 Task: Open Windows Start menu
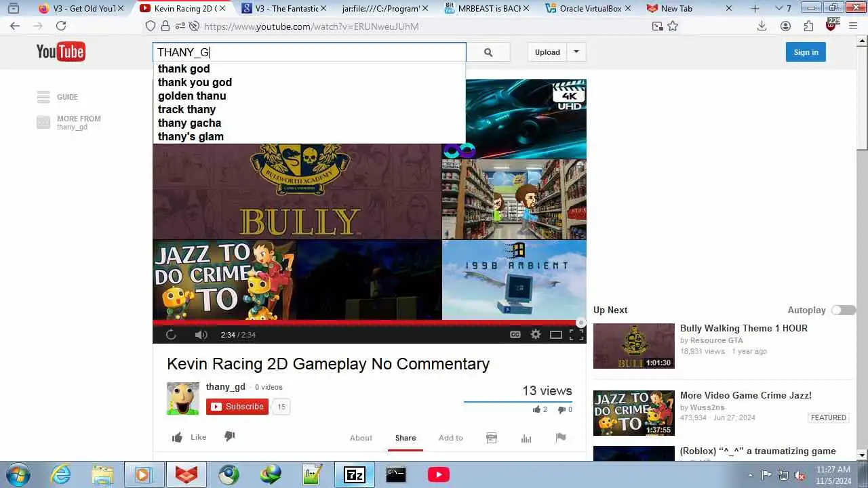pyautogui.click(x=18, y=474)
